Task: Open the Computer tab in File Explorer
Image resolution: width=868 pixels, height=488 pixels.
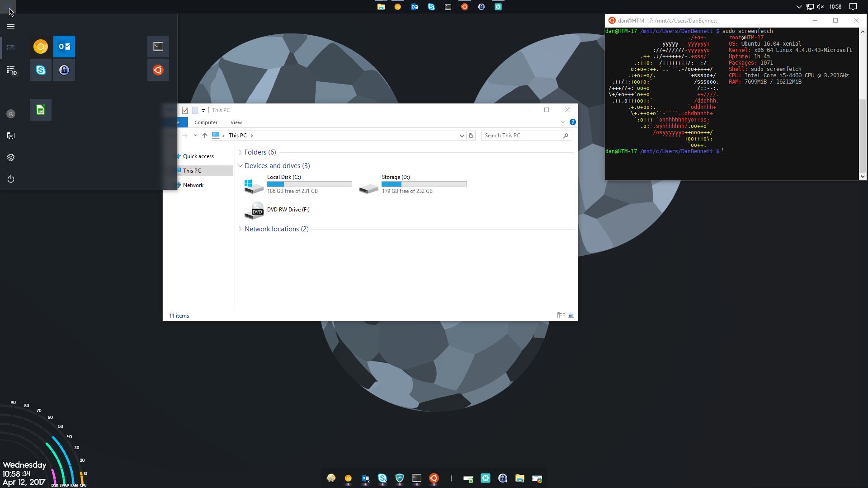Action: (206, 122)
